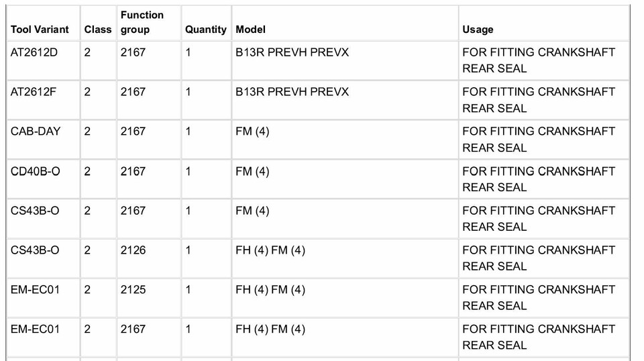Click the AT2612F tool variant cell
This screenshot has width=644, height=361.
tap(34, 92)
